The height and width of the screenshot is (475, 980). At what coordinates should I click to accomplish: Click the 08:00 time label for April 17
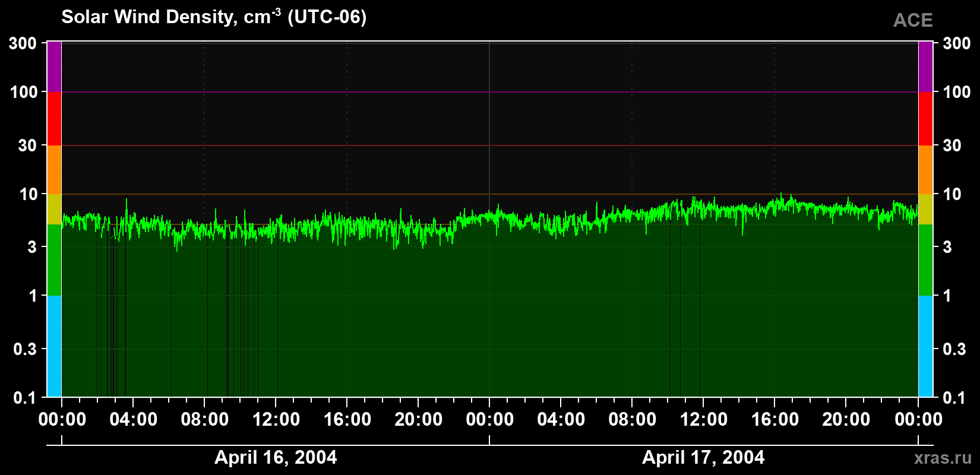tap(633, 420)
